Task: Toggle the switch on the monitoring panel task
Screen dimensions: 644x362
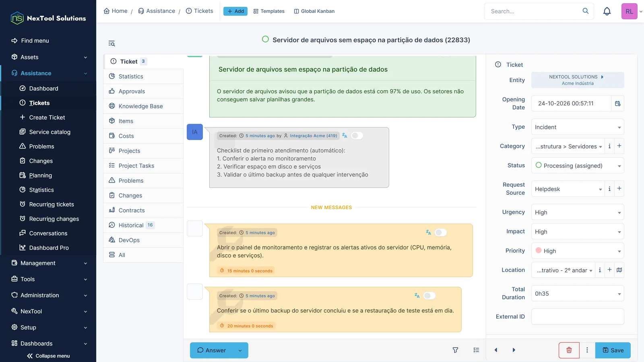Action: point(441,232)
